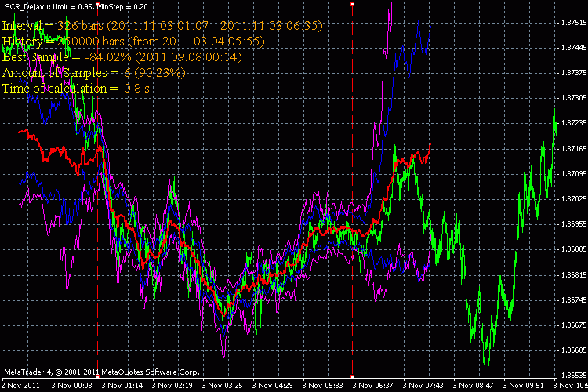Click the Amount of Samples = 6 label
The image size is (588, 392).
[x=94, y=72]
